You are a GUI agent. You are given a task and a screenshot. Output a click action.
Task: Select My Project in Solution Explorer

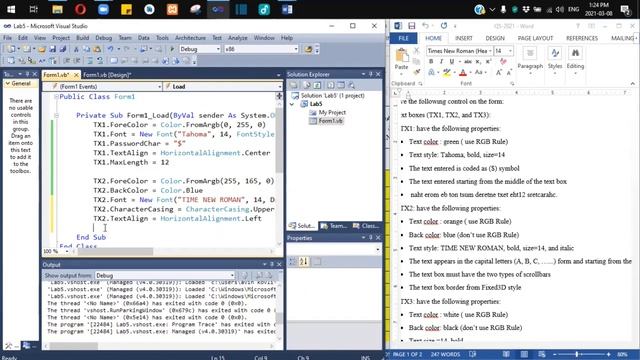(x=332, y=112)
